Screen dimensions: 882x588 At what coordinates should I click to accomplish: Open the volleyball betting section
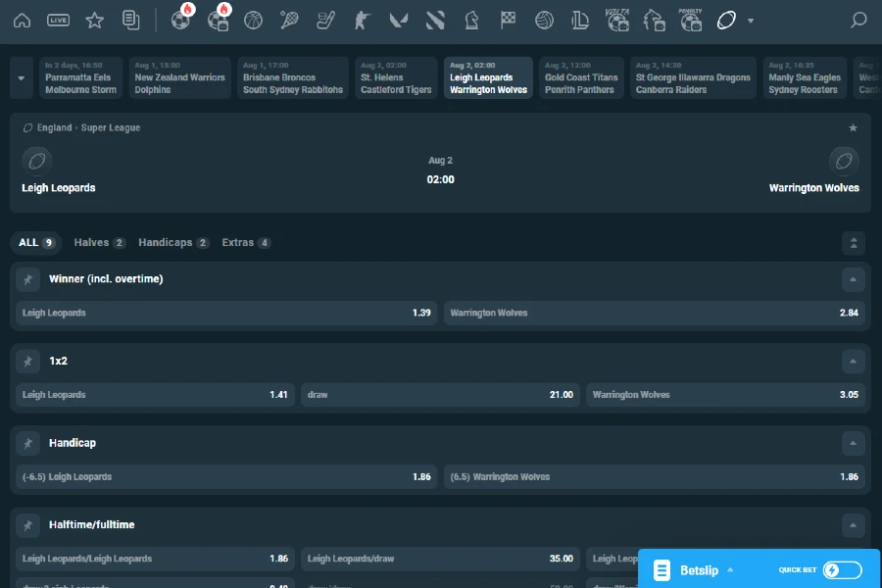[x=544, y=19]
